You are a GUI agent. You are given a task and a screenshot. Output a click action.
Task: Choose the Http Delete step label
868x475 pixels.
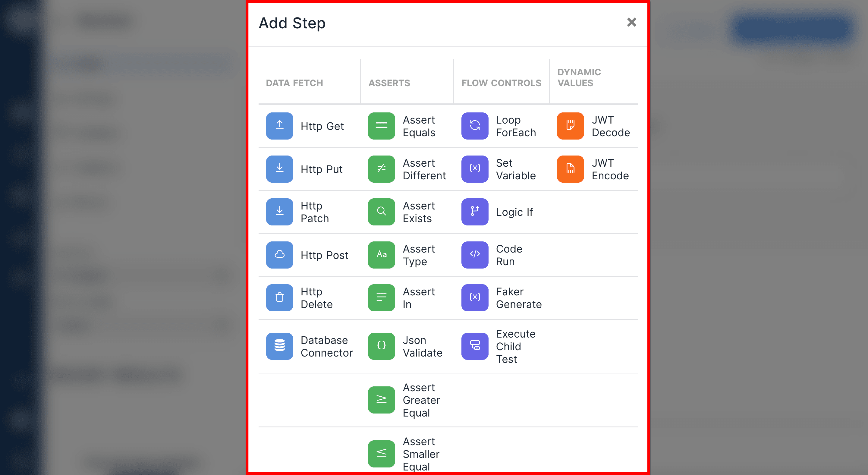click(316, 298)
